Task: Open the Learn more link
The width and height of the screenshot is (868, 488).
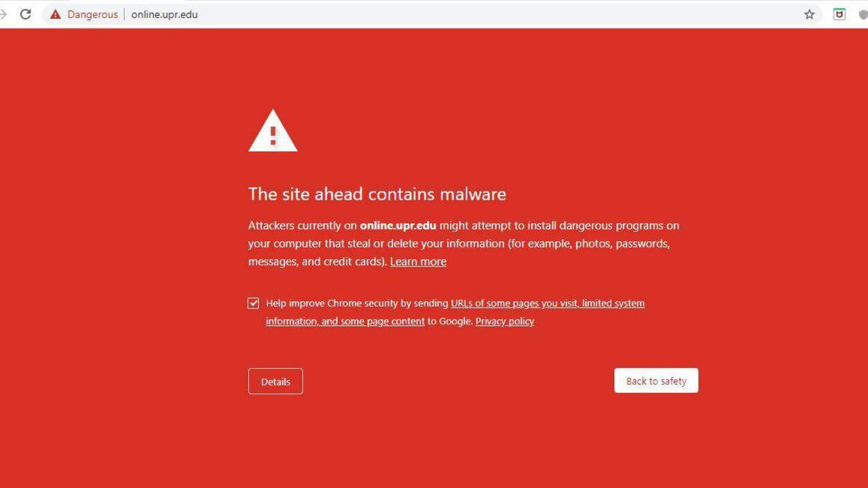Action: coord(418,261)
